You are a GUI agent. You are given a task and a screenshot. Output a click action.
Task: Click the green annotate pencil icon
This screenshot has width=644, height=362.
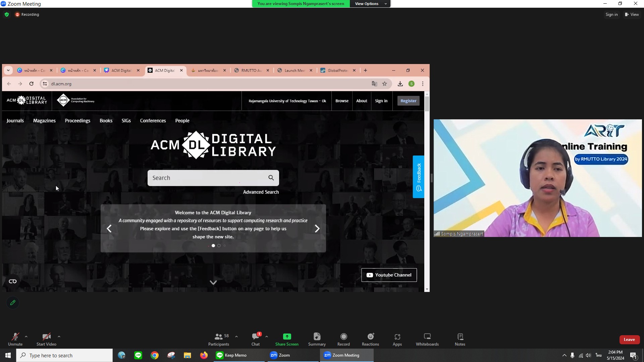pos(13,303)
